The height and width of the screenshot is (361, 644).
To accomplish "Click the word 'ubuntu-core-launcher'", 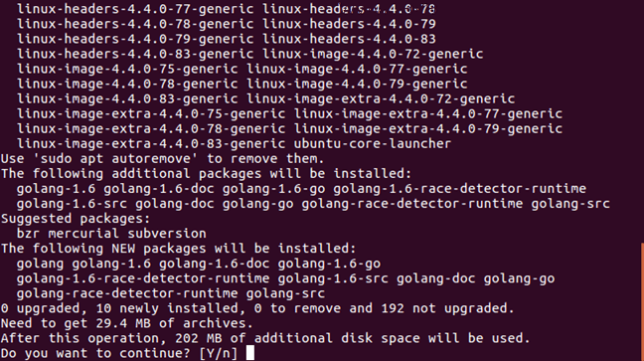I will (x=373, y=144).
